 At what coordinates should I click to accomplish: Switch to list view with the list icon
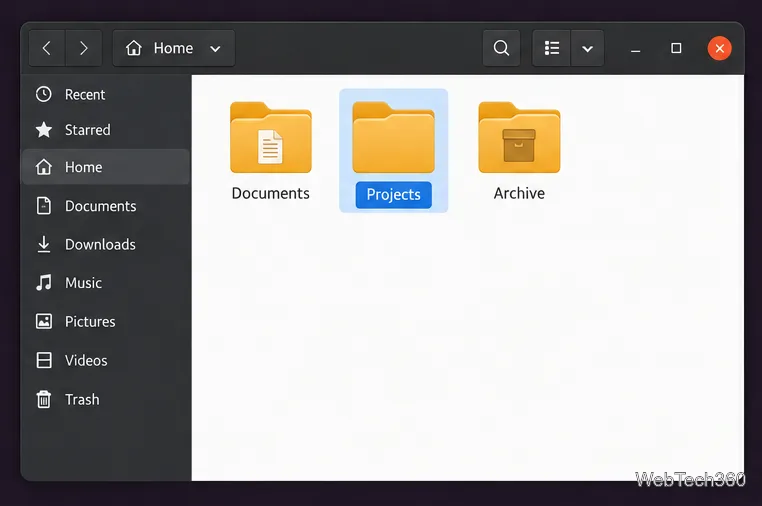click(552, 48)
